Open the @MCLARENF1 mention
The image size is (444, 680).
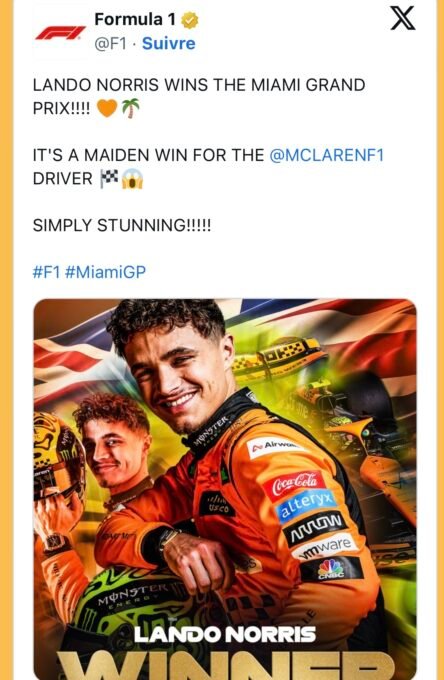click(x=326, y=155)
